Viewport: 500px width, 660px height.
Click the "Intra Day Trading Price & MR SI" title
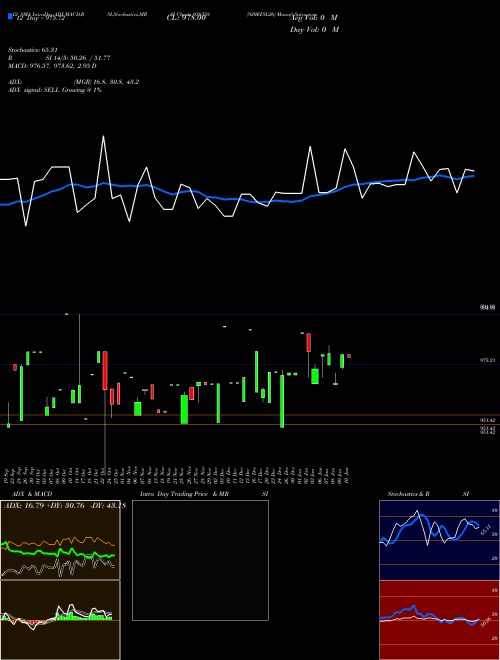[204, 494]
